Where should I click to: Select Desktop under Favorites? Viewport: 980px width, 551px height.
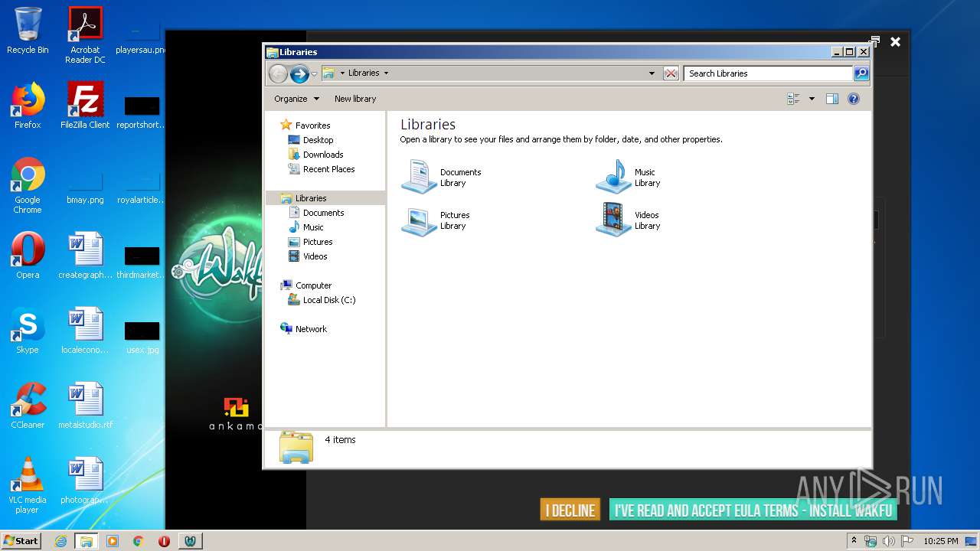[x=318, y=140]
